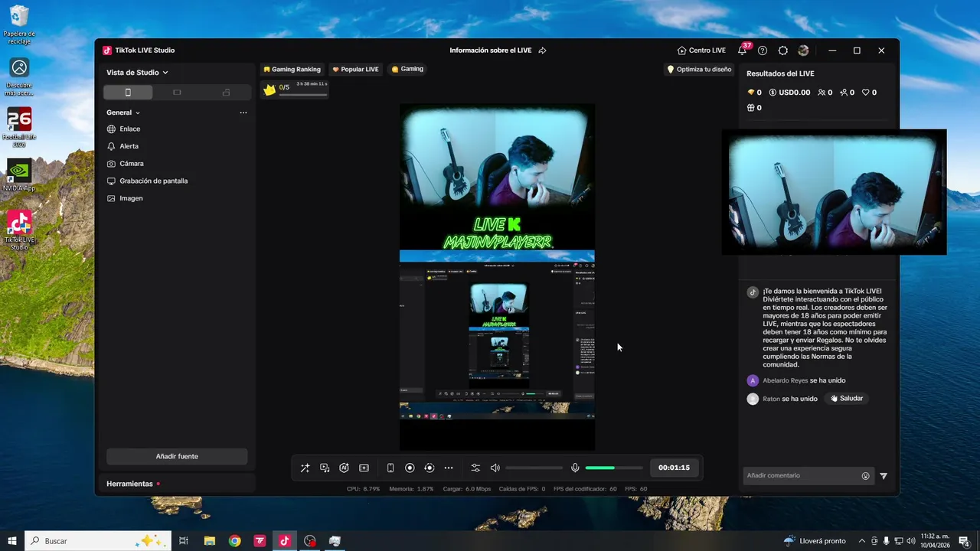Select the landscape layout tab

click(177, 93)
